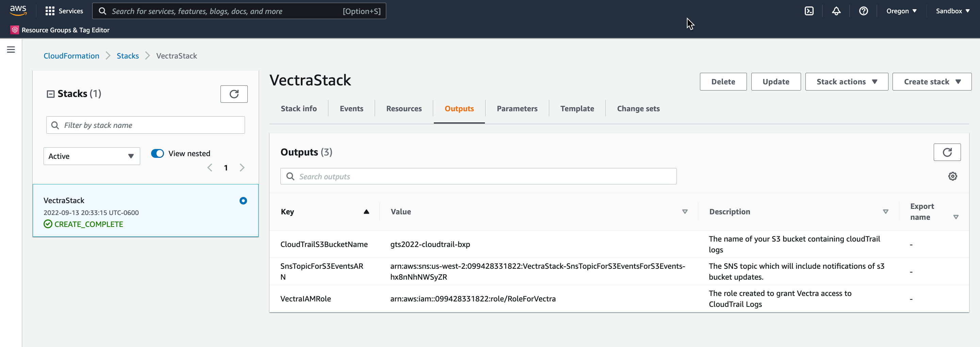Select the VectraStack radio button
Image resolution: width=980 pixels, height=347 pixels.
coord(243,200)
